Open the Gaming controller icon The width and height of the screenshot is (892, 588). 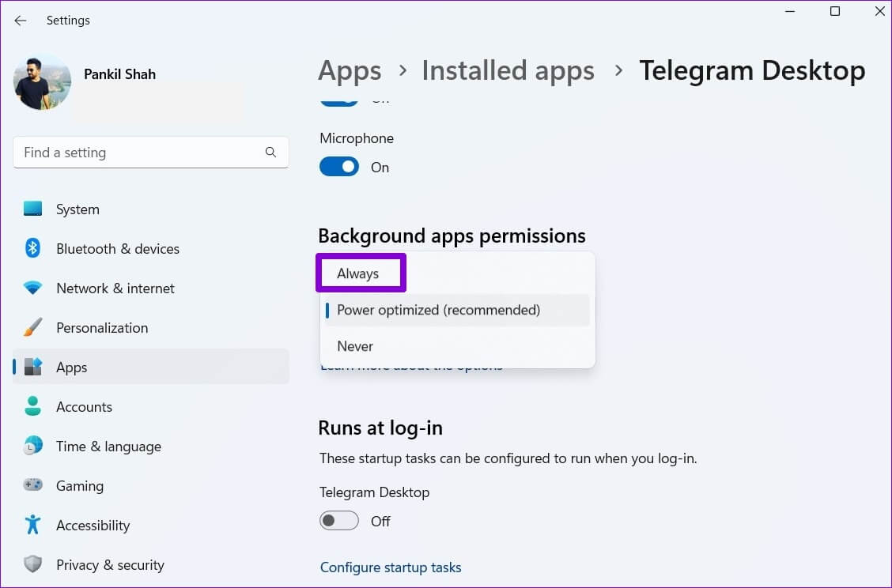33,485
